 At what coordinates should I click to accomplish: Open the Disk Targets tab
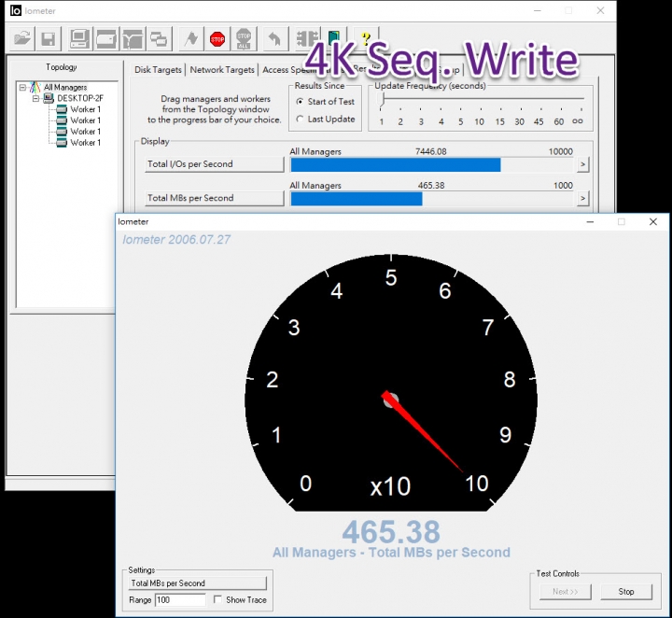pyautogui.click(x=158, y=69)
